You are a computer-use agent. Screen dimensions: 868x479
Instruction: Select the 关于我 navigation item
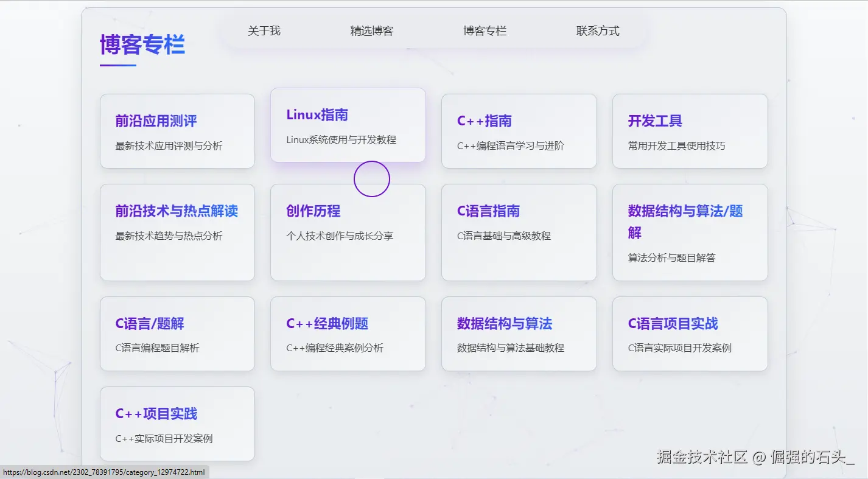264,31
